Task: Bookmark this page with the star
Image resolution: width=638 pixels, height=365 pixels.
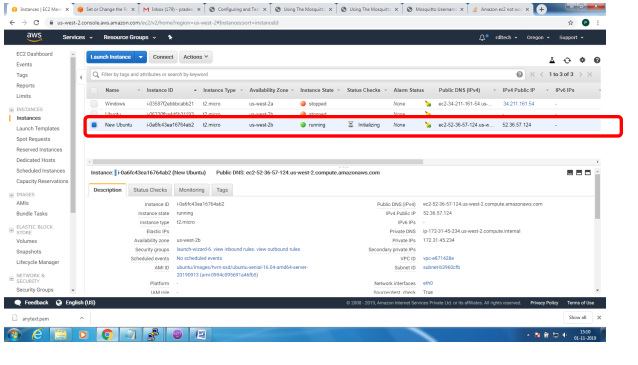Action: pyautogui.click(x=570, y=23)
